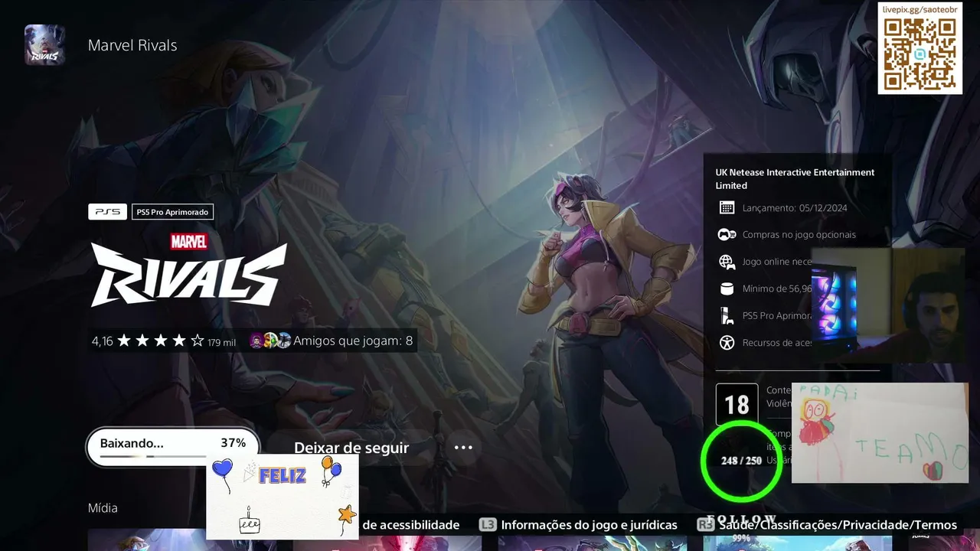The image size is (980, 551).
Task: Select the in-game purchases icon
Action: click(727, 235)
